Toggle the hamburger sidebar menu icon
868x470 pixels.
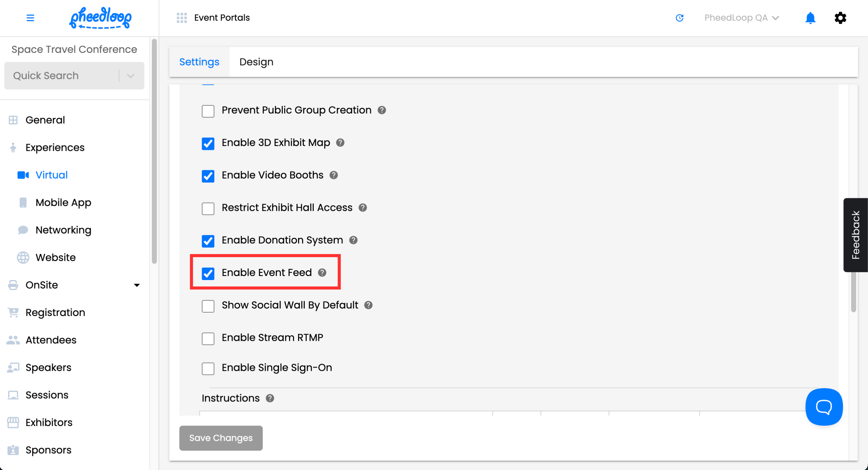(30, 18)
